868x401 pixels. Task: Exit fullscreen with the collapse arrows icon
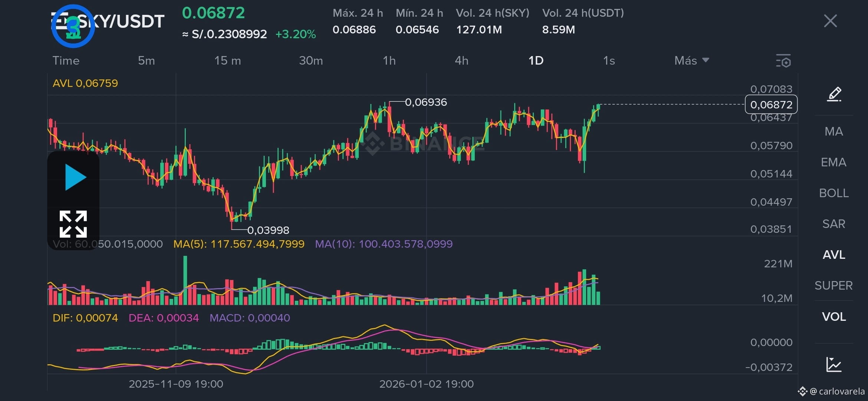coord(73,224)
